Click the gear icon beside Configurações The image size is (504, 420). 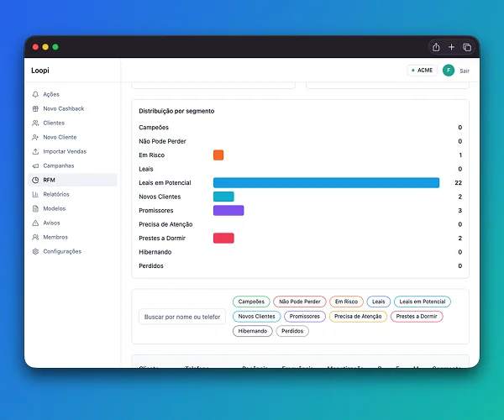[35, 251]
